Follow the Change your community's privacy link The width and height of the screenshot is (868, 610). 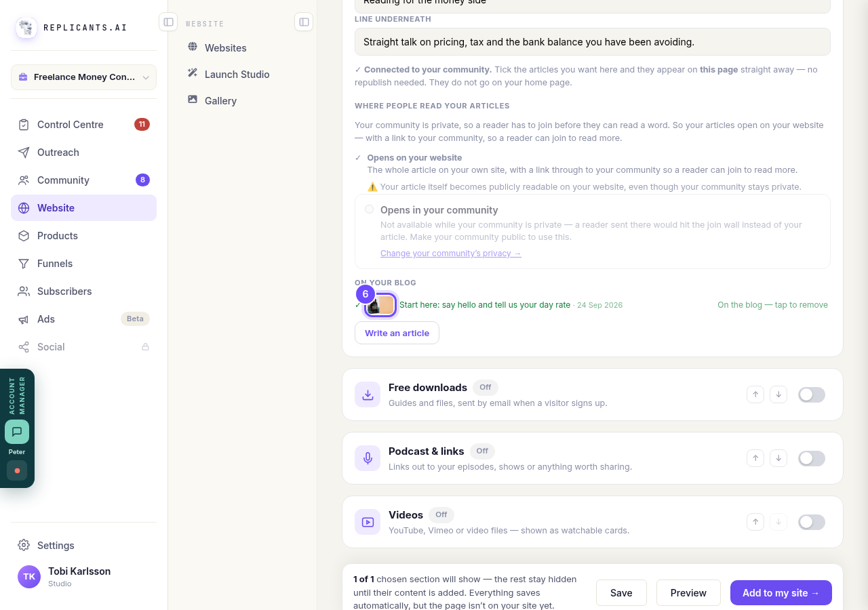pyautogui.click(x=451, y=253)
